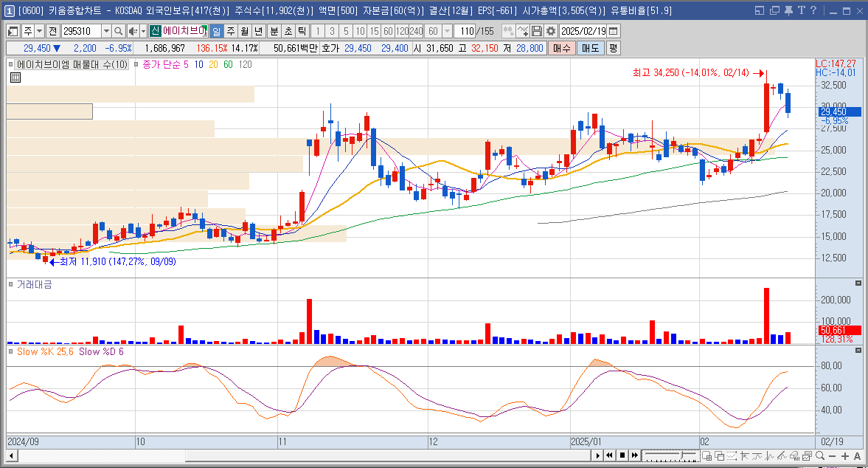Toggle the 거래대금 panel square marker

pos(10,284)
